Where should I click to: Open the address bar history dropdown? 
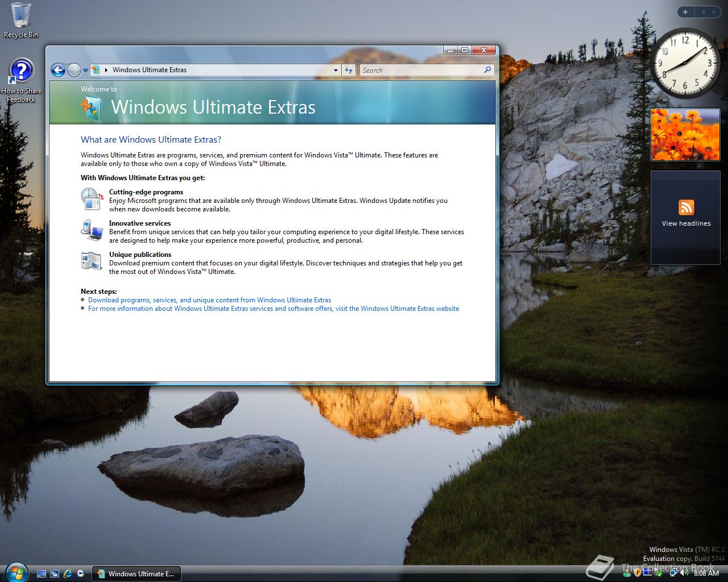coord(336,70)
